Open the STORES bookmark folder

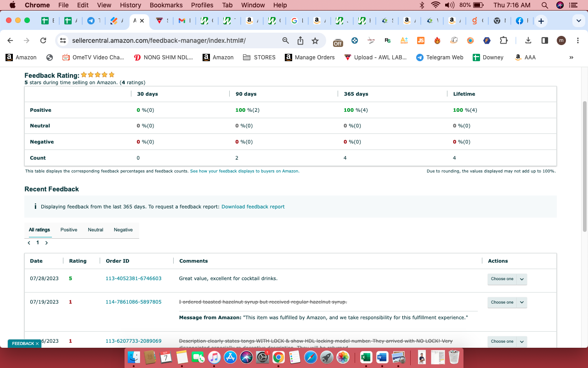pos(259,57)
